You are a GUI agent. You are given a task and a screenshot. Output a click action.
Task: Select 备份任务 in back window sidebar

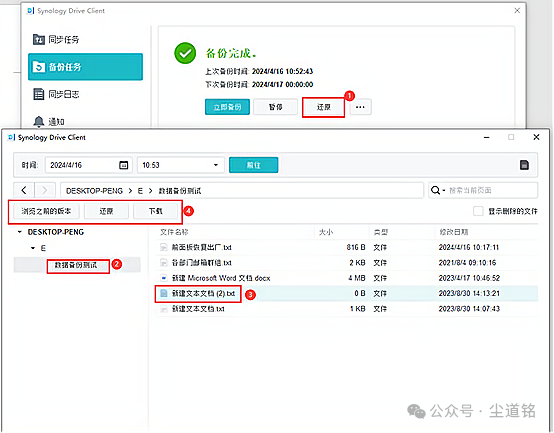(85, 67)
